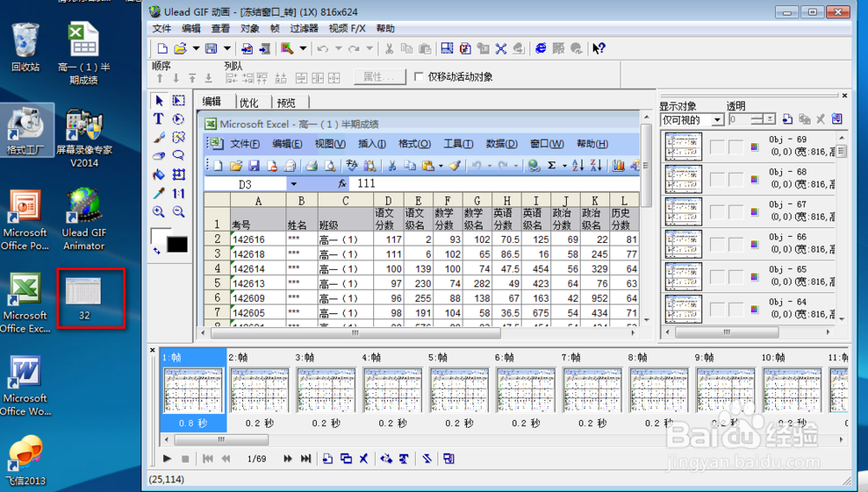Select Obj - 67 thumbnail in object list

click(683, 212)
